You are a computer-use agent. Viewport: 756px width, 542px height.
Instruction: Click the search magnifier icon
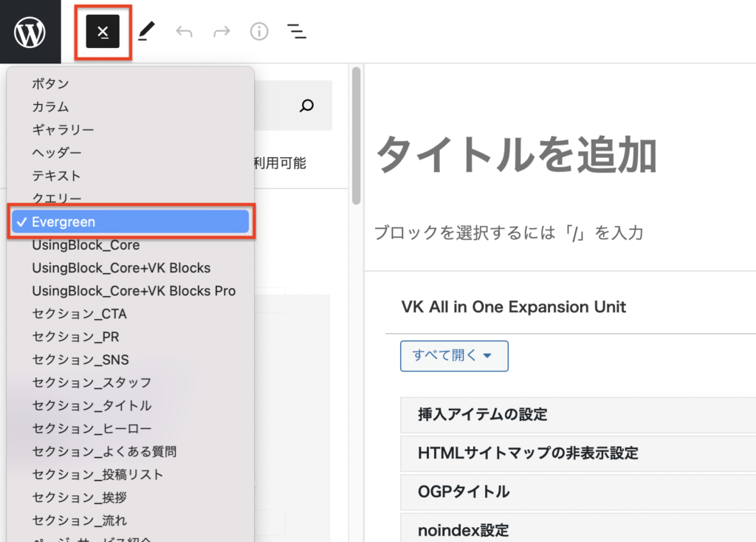[307, 106]
